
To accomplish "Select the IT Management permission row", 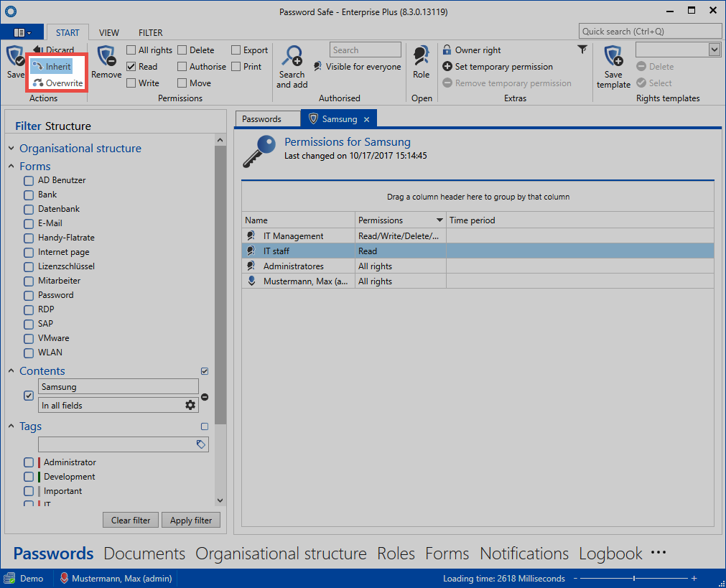I will (478, 236).
